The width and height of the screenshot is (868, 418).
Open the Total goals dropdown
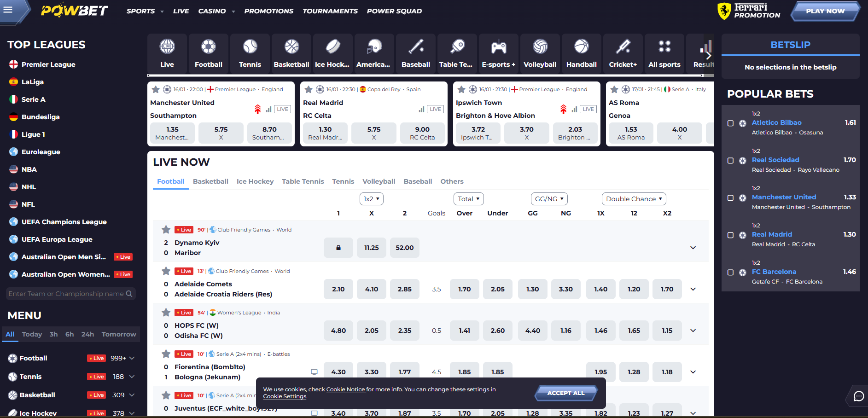tap(468, 198)
